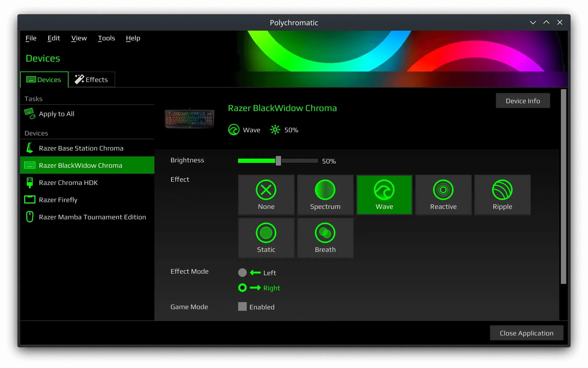Click the vertical scrollbar on the right
This screenshot has height=368, width=588.
[x=563, y=187]
